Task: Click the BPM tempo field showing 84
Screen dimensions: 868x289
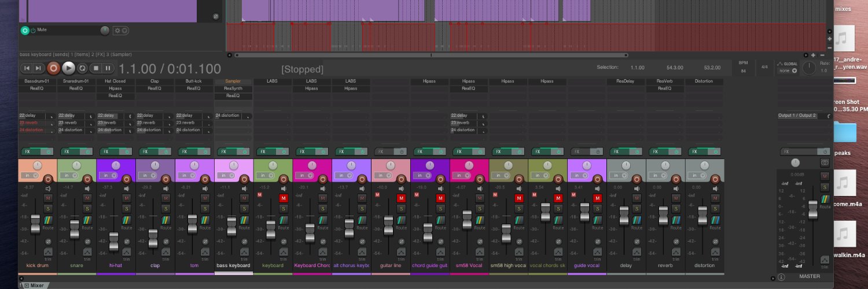Action: point(743,71)
